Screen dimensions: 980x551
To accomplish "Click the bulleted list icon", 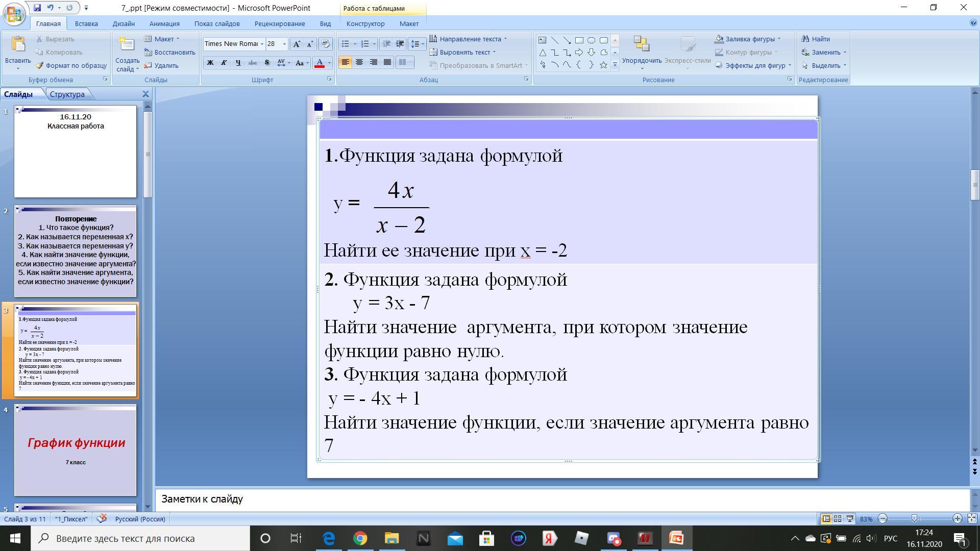I will click(x=346, y=44).
